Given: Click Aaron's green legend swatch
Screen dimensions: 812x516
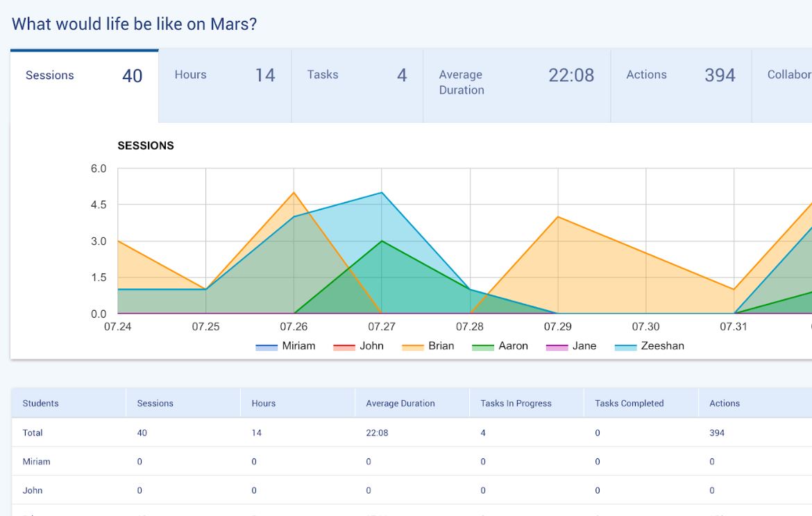Looking at the screenshot, I should click(x=483, y=346).
